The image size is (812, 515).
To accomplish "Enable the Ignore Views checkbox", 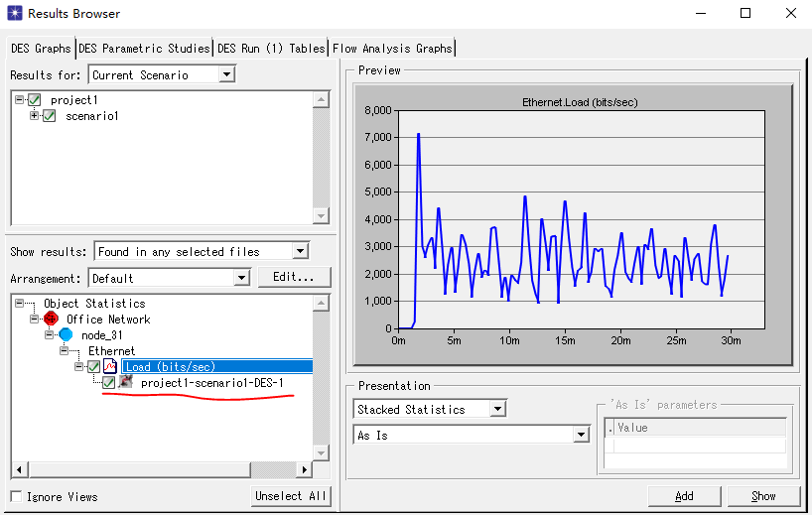I will 16,496.
